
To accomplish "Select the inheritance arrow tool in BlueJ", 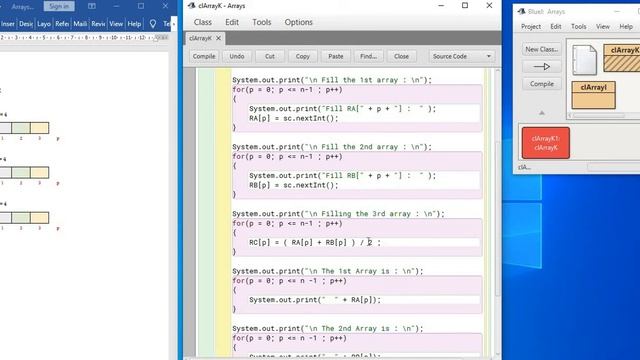I will click(542, 67).
